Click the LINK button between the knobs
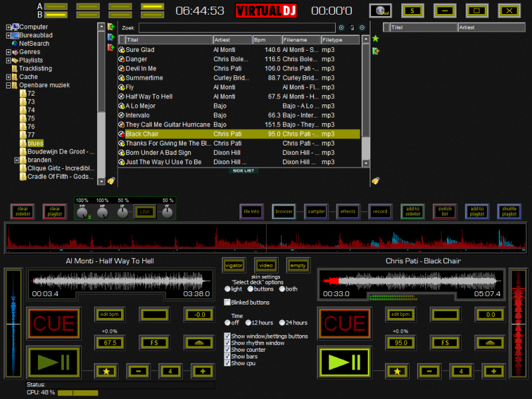 tap(145, 211)
